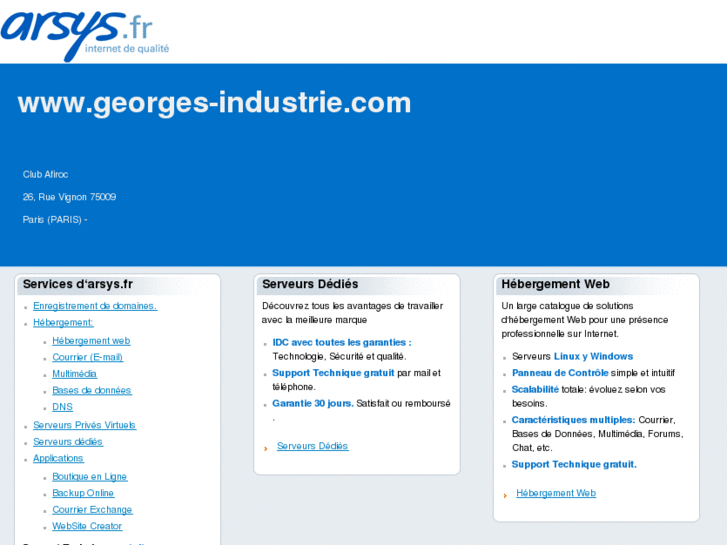This screenshot has height=545, width=727.
Task: Click www.georges-industrie.com heading
Action: 214,103
